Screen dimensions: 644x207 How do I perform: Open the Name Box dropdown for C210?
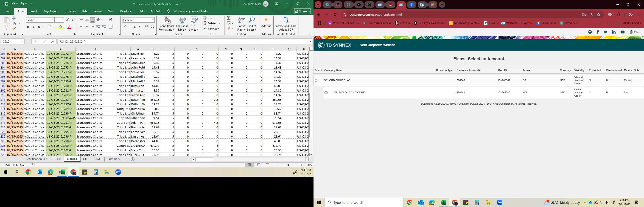22,41
